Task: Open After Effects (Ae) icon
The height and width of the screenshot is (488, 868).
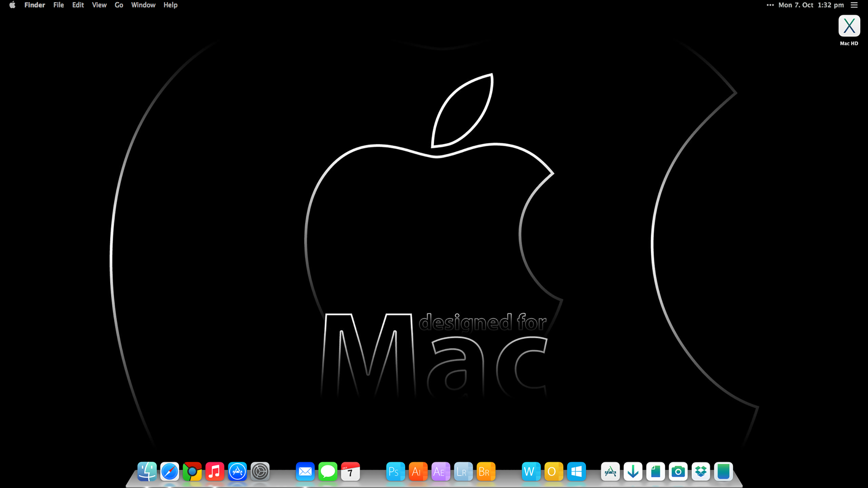Action: (x=441, y=471)
